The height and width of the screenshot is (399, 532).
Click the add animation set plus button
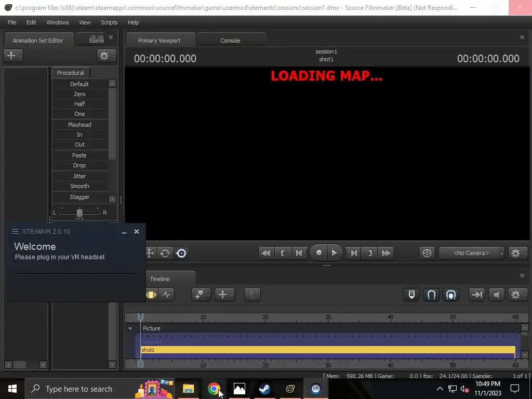coord(13,55)
